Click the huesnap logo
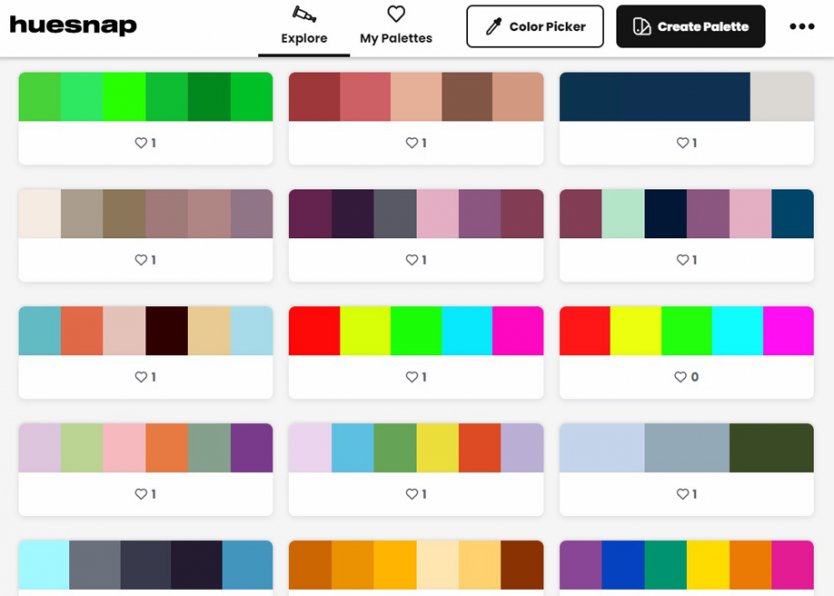Viewport: 834px width, 596px height. 73,26
